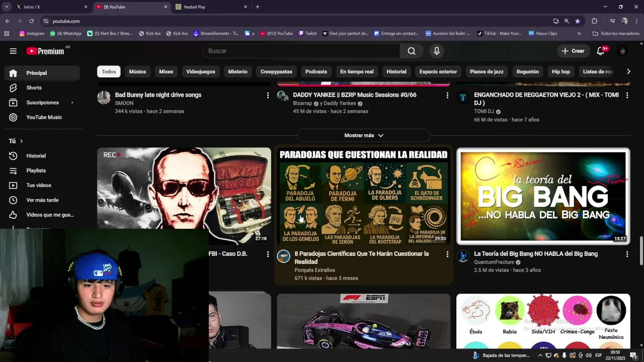Show hidden system tray icons
The width and height of the screenshot is (644, 362).
540,355
